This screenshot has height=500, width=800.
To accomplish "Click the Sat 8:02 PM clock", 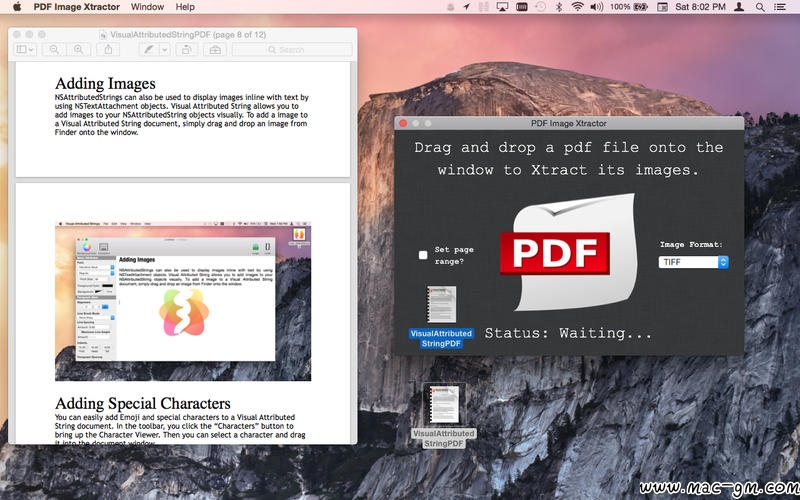I will pos(700,7).
